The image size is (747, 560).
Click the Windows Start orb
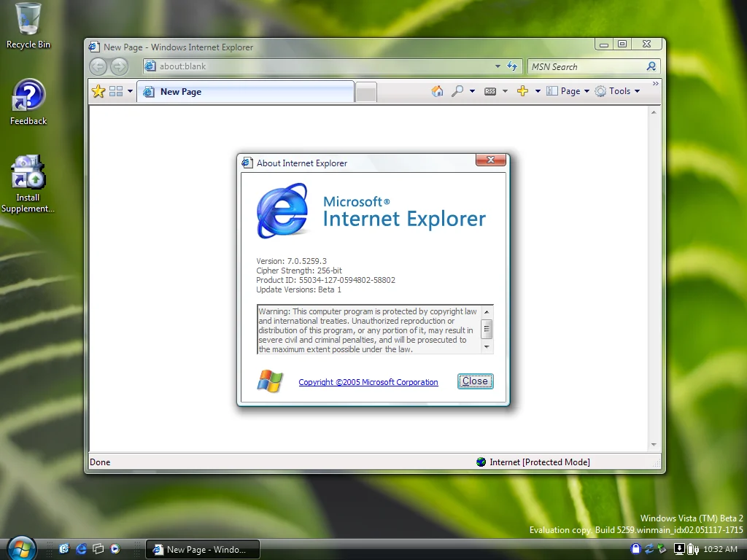21,548
